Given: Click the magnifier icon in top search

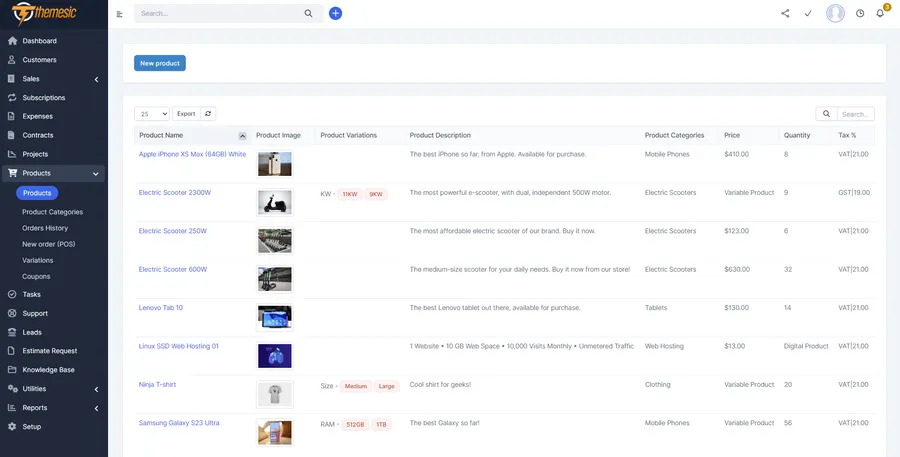Looking at the screenshot, I should (308, 13).
